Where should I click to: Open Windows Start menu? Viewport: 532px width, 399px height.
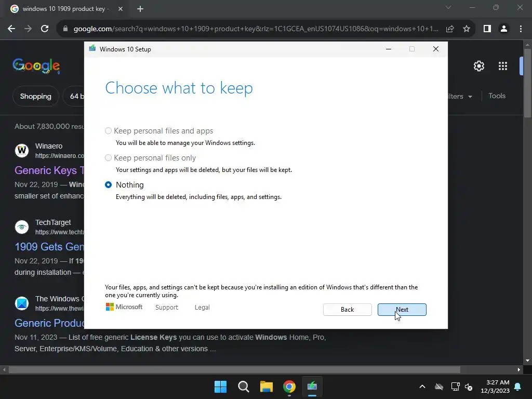tap(220, 387)
